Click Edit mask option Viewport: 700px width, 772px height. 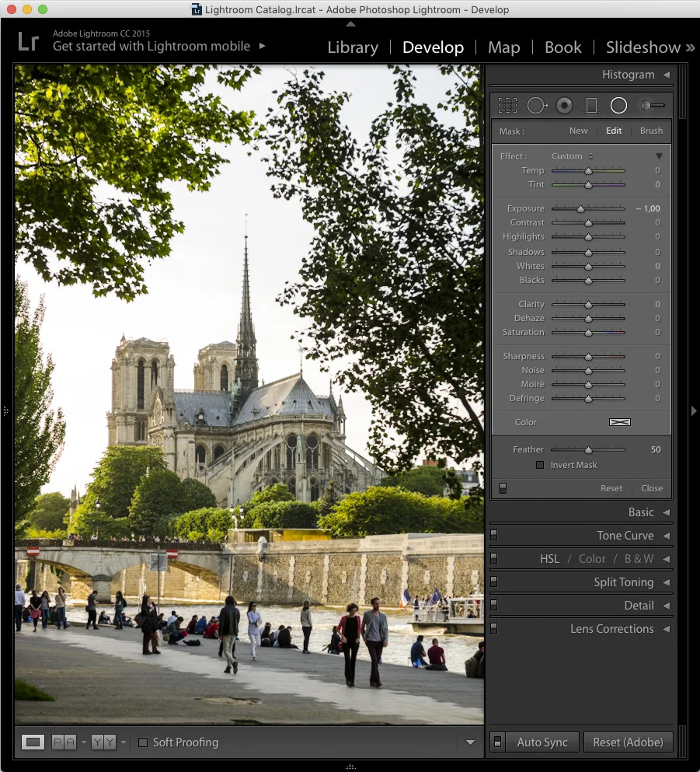(614, 131)
